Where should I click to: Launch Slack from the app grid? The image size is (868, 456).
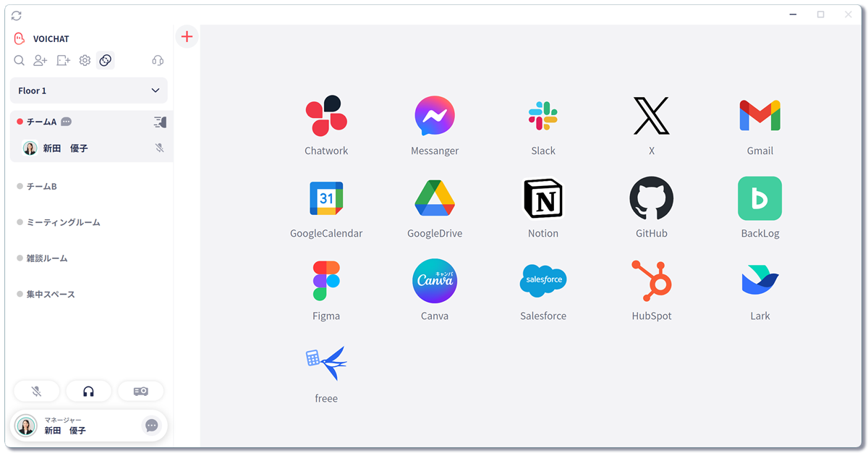pos(543,116)
